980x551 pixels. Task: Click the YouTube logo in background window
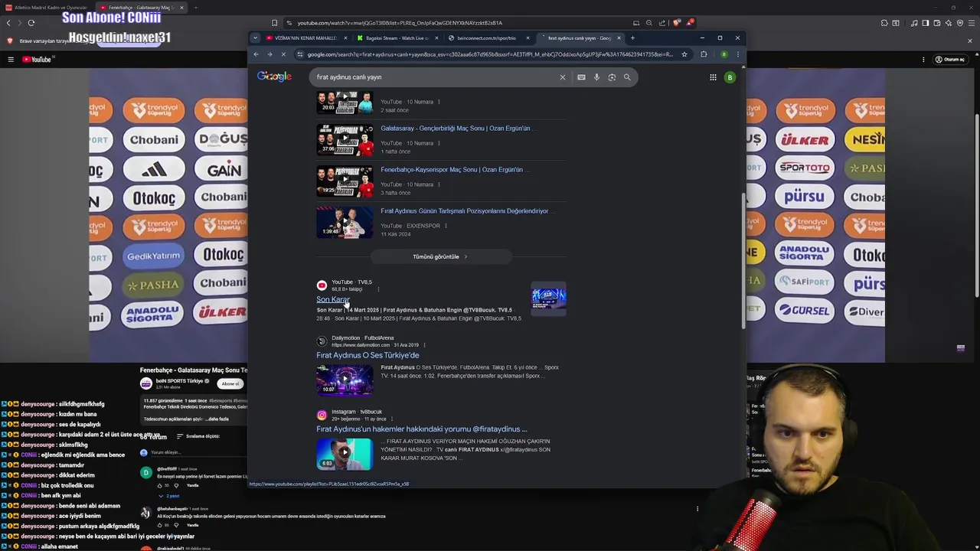[37, 60]
